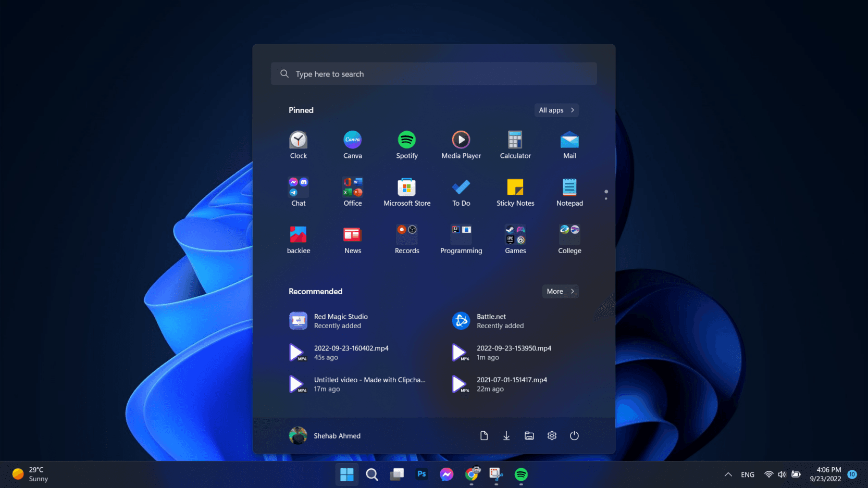
Task: Click the Start menu search box
Action: pyautogui.click(x=434, y=74)
